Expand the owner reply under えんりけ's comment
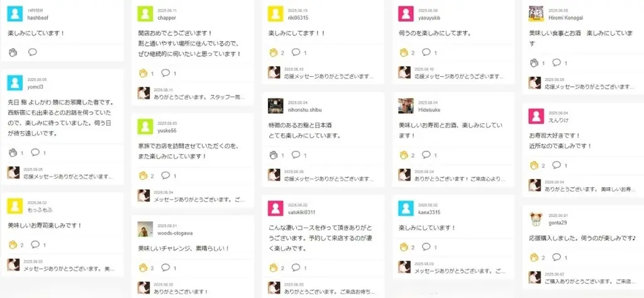This screenshot has height=298, width=644. 589,189
